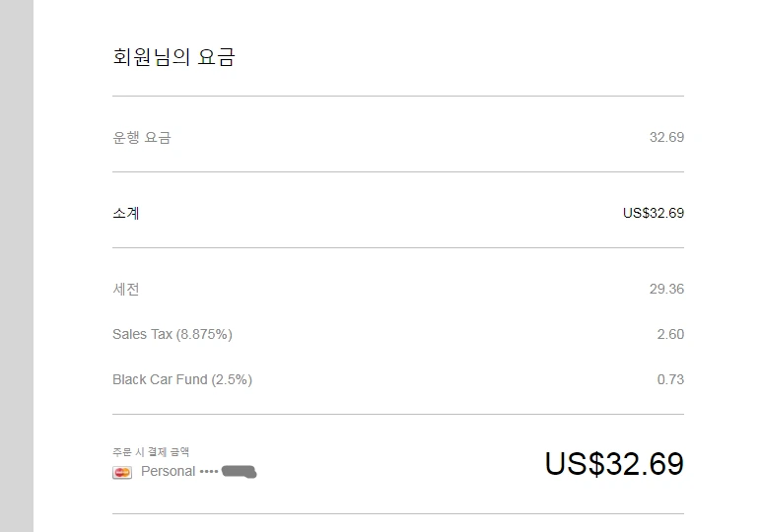Click the Sales Tax (8.875%) label
The image size is (762, 532).
click(173, 334)
